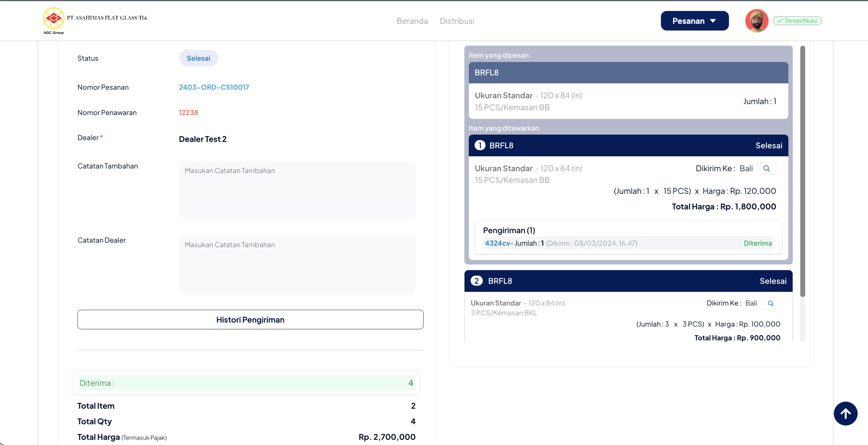Click Total Harga Rp. 900,000 text

[737, 338]
